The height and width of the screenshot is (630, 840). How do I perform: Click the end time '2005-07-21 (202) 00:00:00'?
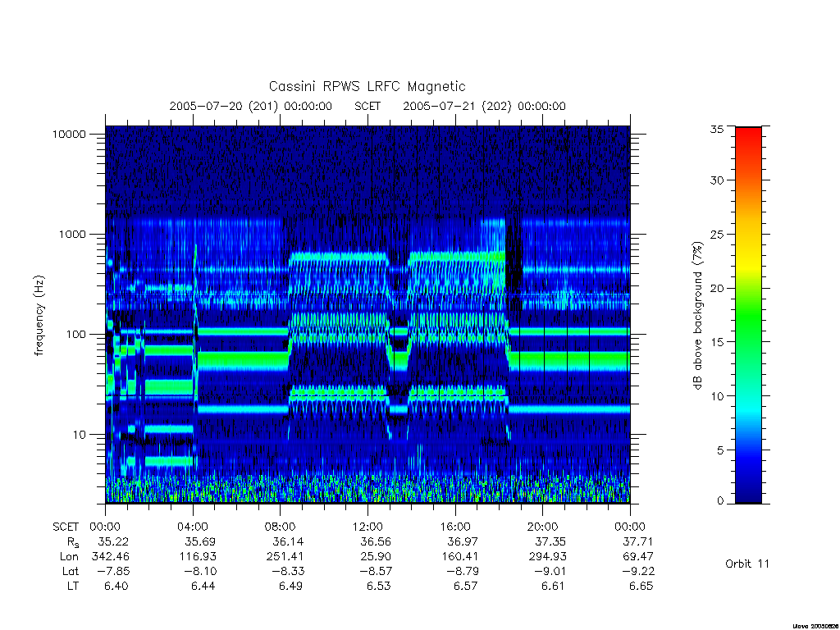tap(484, 106)
